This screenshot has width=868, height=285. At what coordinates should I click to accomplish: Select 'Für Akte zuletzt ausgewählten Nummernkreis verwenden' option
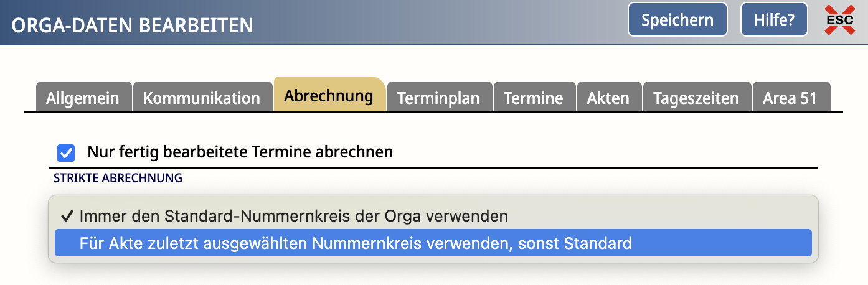[356, 243]
